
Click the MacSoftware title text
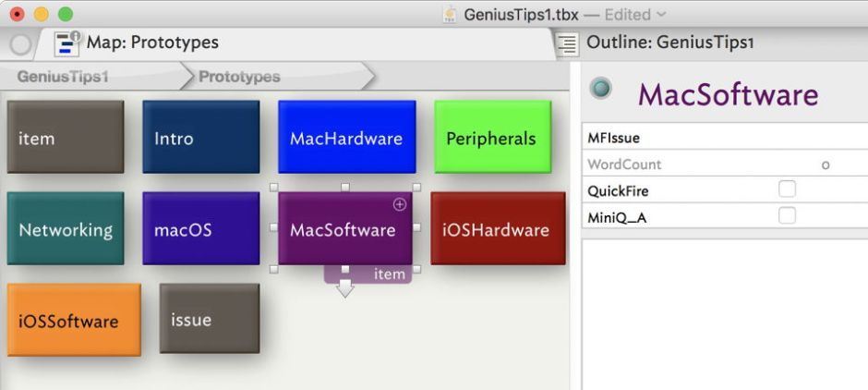[728, 94]
